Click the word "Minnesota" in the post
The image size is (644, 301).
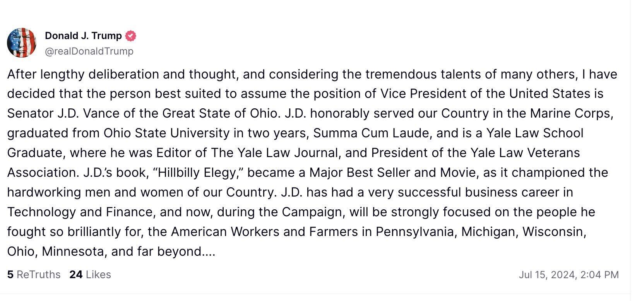(73, 251)
